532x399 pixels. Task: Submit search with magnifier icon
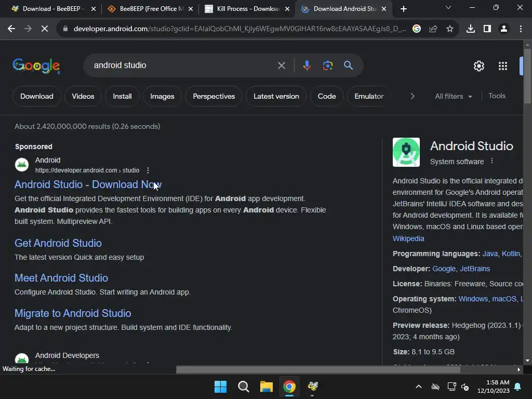coord(349,65)
